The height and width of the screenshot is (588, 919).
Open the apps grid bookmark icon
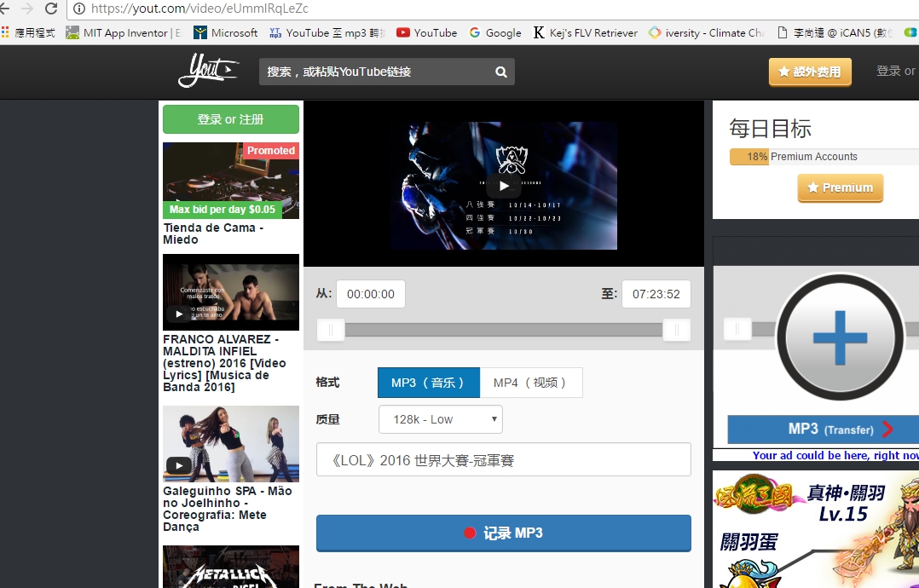[x=5, y=32]
